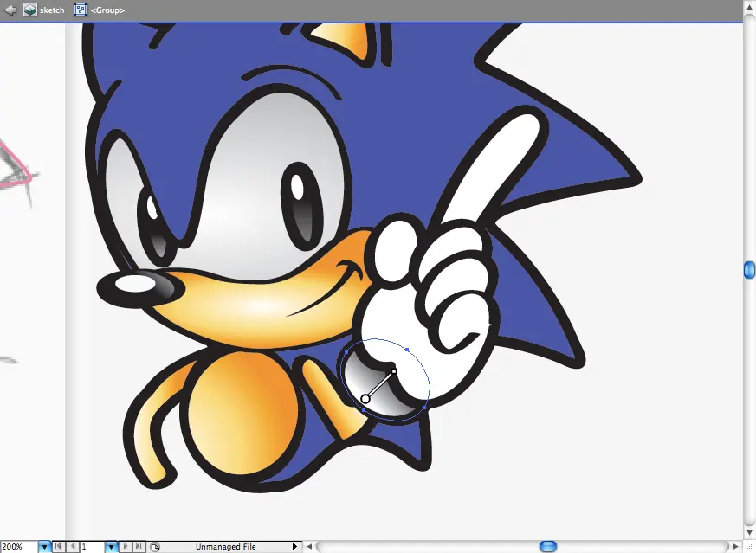Go to the next artboard
Image resolution: width=756 pixels, height=553 pixels.
[126, 546]
